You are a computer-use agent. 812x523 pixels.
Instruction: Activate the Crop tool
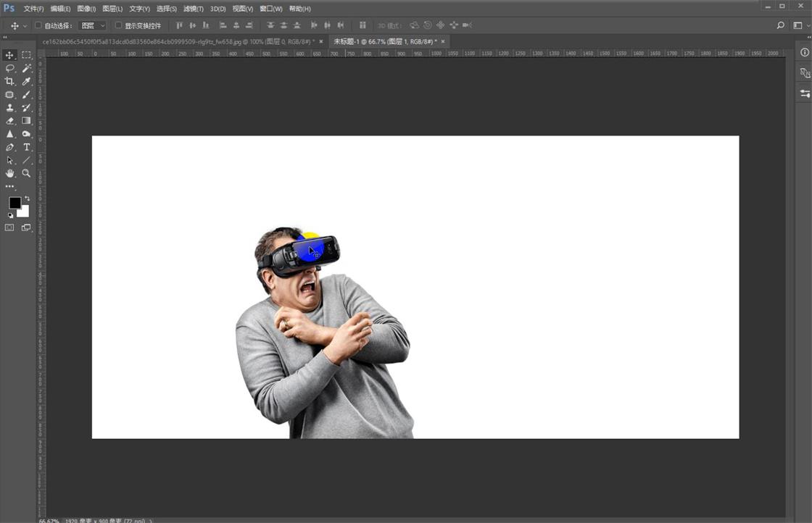[9, 82]
